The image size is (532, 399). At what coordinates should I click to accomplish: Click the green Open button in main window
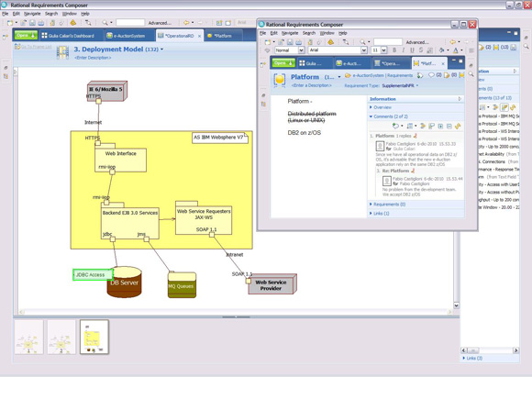point(26,35)
